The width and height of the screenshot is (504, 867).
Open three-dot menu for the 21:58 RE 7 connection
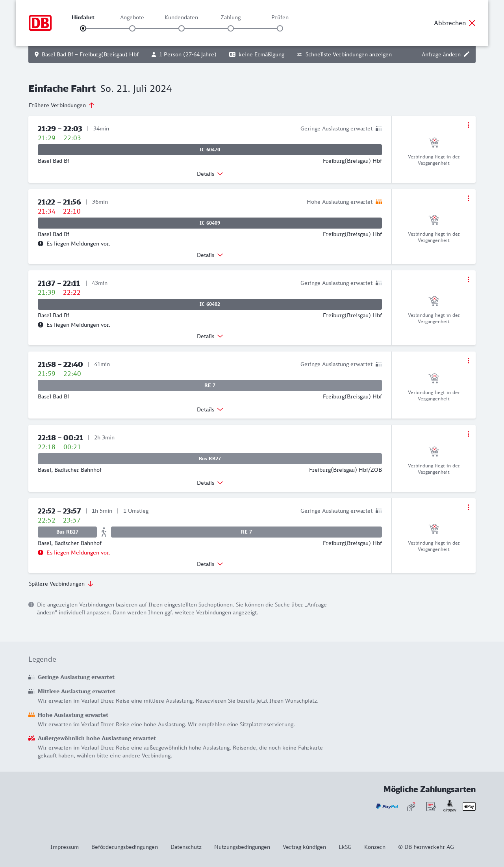click(468, 361)
